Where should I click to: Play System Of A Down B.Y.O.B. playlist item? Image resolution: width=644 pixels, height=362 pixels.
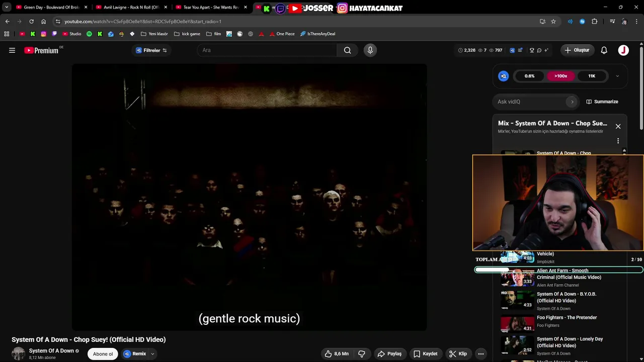(x=563, y=301)
